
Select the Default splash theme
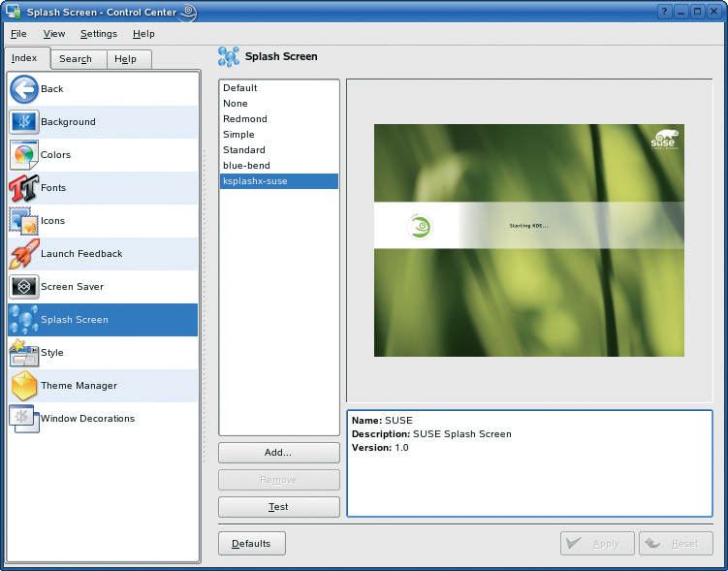(278, 88)
